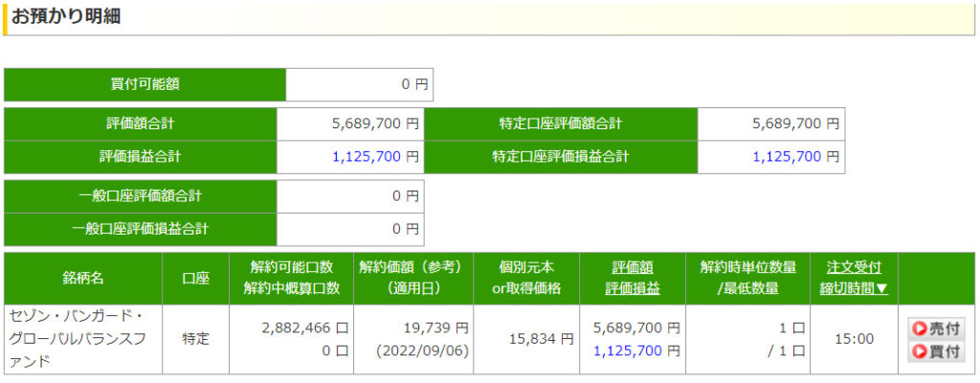Click the 銘柄名 column header

83,278
